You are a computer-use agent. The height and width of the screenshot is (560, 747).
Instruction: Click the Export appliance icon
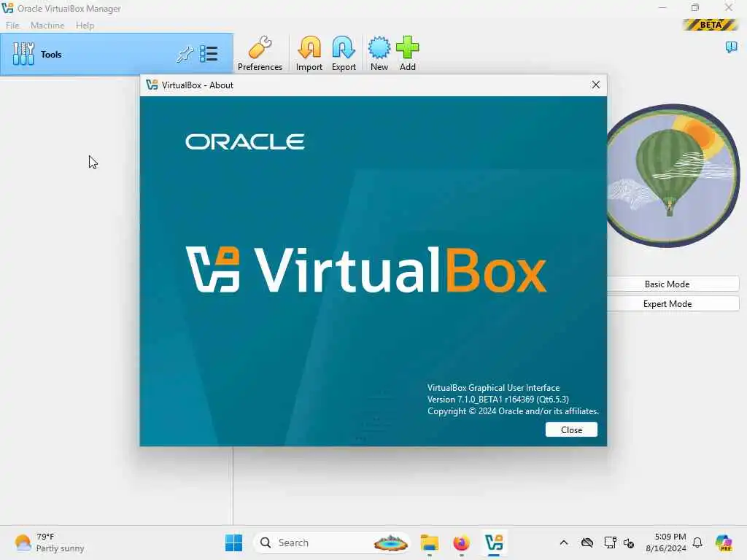click(x=344, y=53)
